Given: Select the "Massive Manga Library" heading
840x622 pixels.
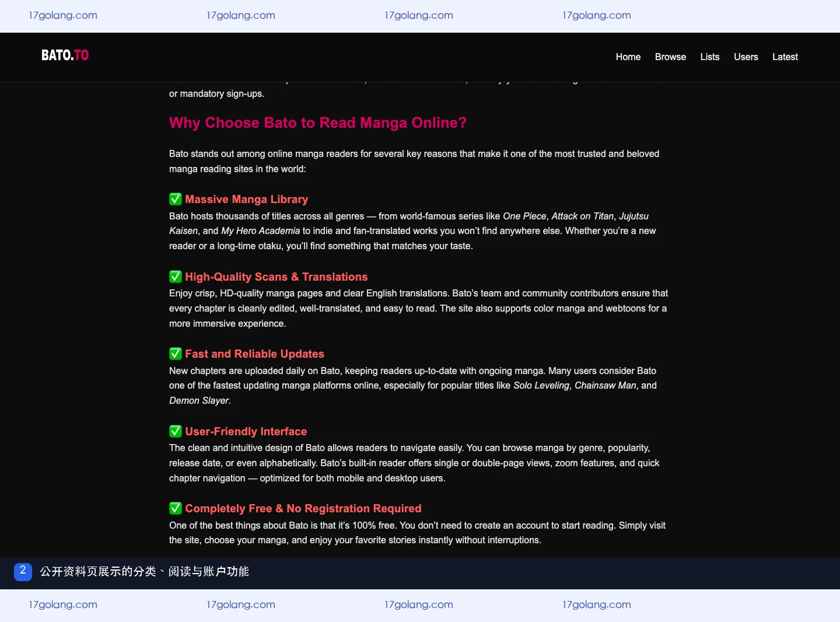Looking at the screenshot, I should point(246,199).
